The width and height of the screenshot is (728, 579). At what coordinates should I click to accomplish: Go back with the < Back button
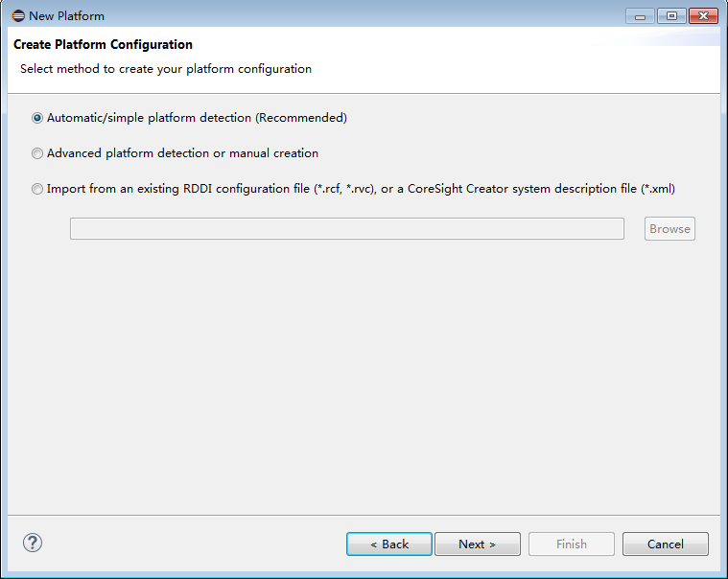pyautogui.click(x=389, y=544)
